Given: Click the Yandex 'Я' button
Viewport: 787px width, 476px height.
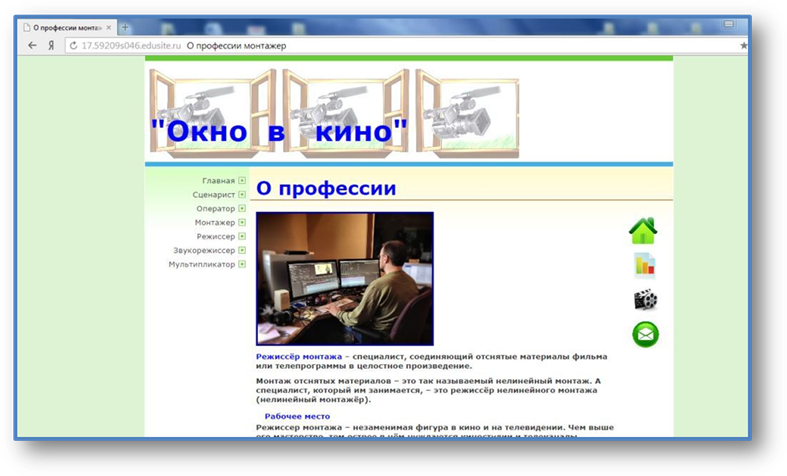Looking at the screenshot, I should [x=51, y=46].
